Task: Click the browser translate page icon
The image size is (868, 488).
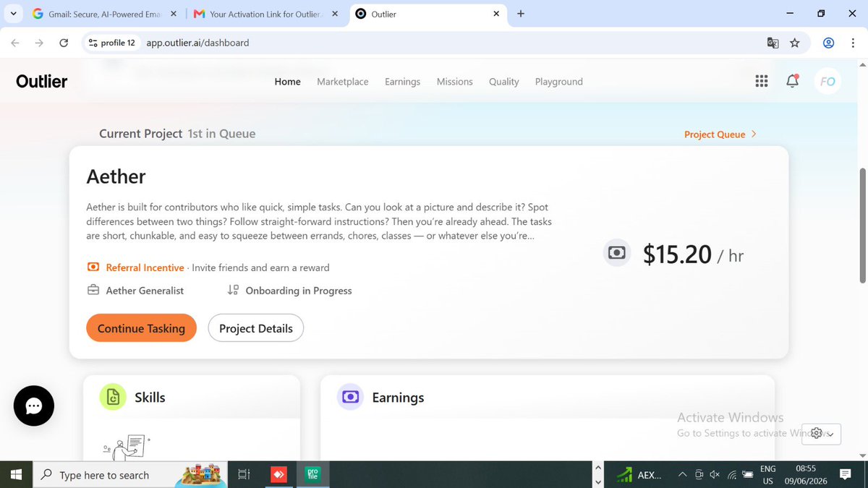Action: (x=773, y=43)
